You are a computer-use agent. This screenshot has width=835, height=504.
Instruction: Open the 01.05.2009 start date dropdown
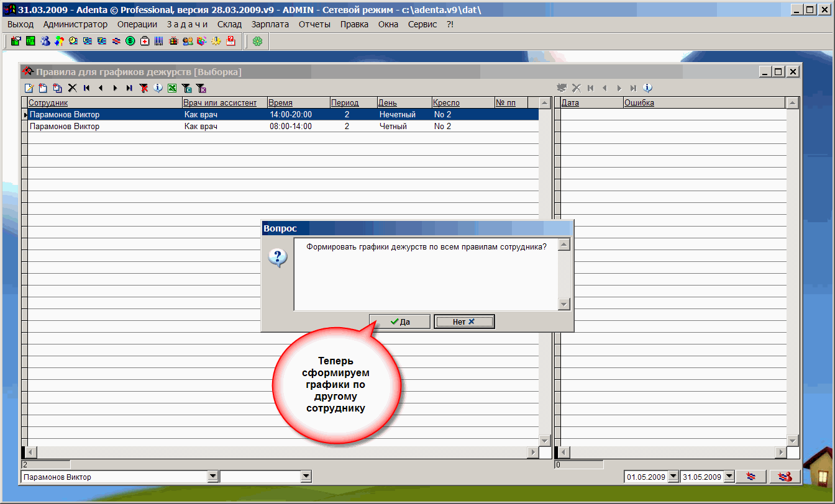tap(672, 477)
